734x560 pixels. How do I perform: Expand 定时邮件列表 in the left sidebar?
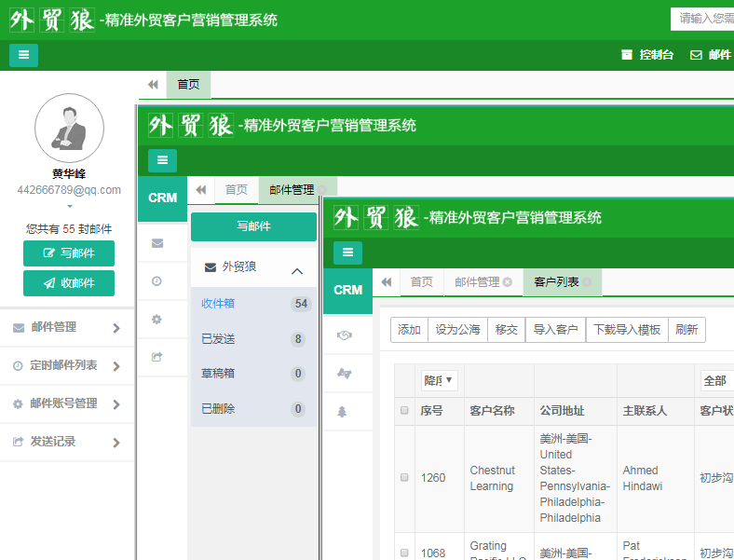[67, 365]
